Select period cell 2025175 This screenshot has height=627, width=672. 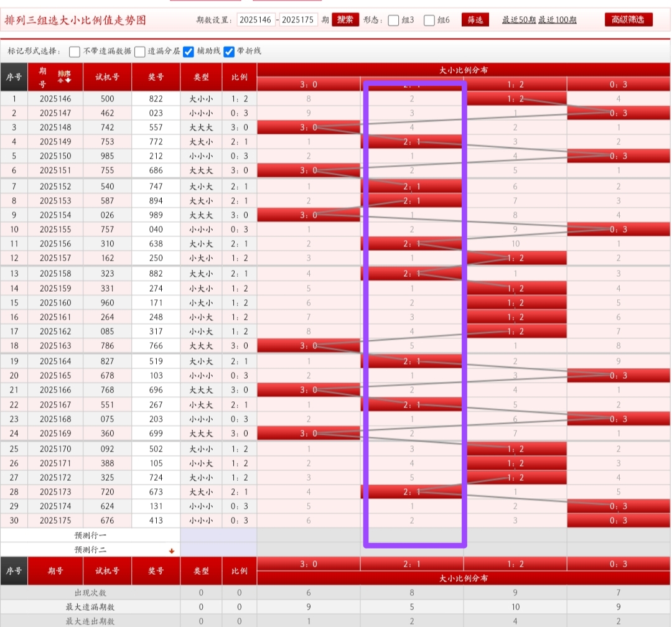[55, 520]
